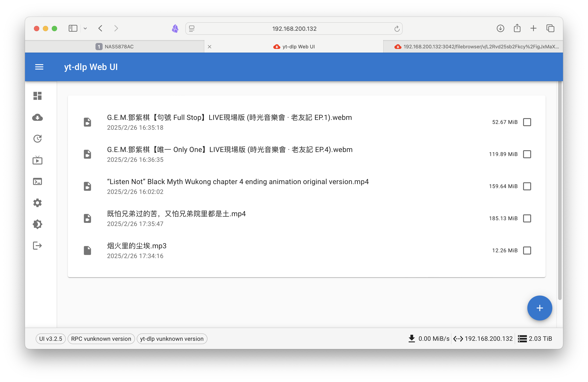Close the yt-dlp Web UI tab

pos(209,47)
